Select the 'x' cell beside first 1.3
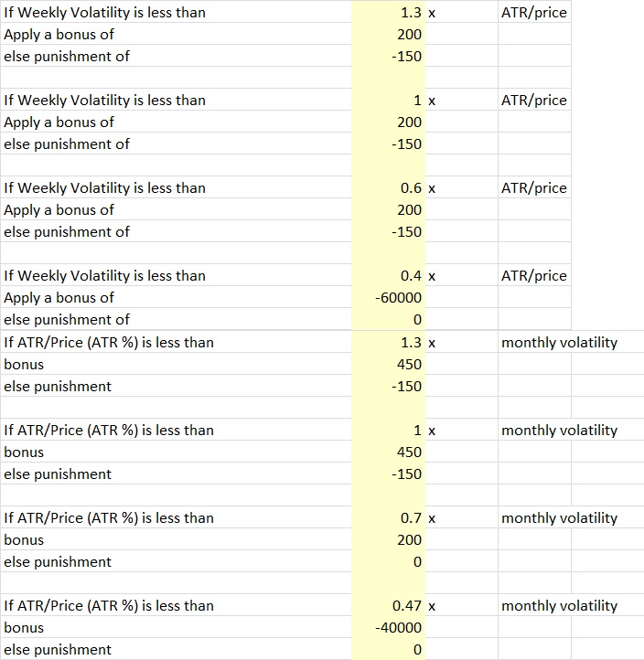This screenshot has height=660, width=644. click(x=462, y=12)
